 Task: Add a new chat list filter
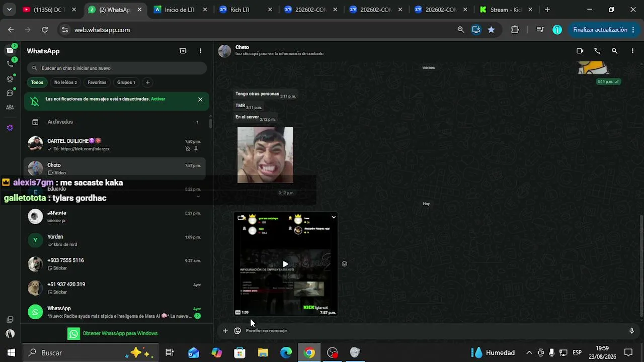click(147, 82)
